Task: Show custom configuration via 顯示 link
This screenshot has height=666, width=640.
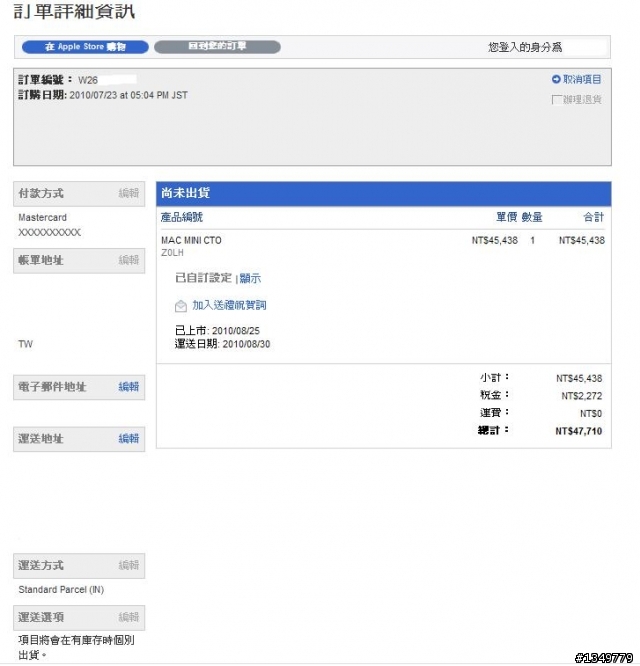Action: tap(250, 278)
